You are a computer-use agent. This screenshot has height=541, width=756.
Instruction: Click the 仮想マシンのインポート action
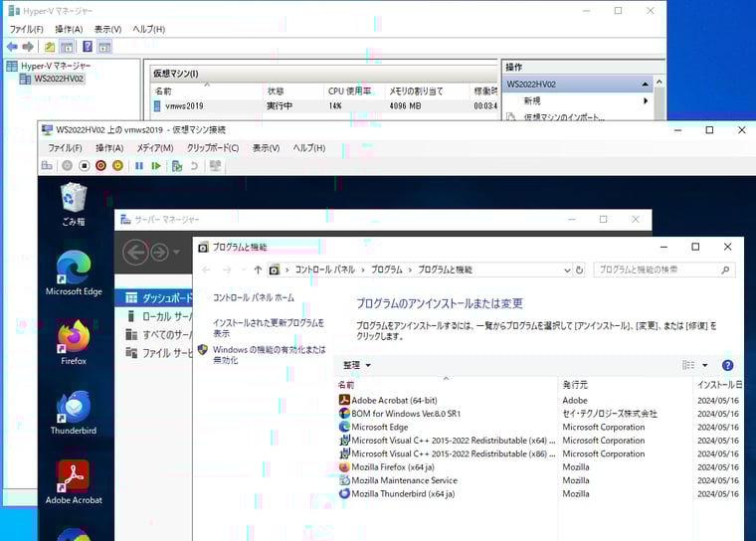coord(564,117)
